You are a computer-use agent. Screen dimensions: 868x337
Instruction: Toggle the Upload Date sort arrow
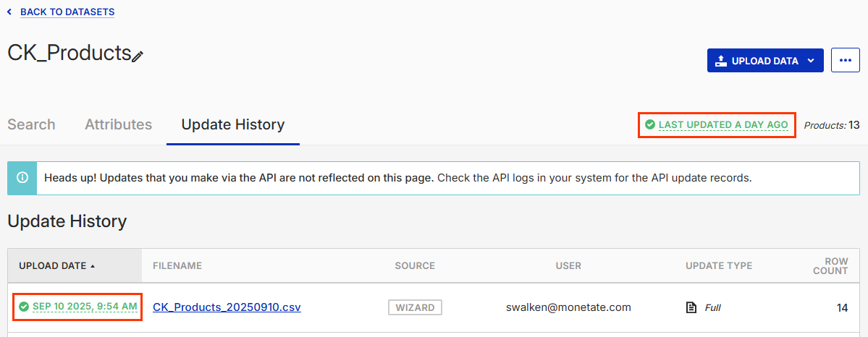[93, 266]
